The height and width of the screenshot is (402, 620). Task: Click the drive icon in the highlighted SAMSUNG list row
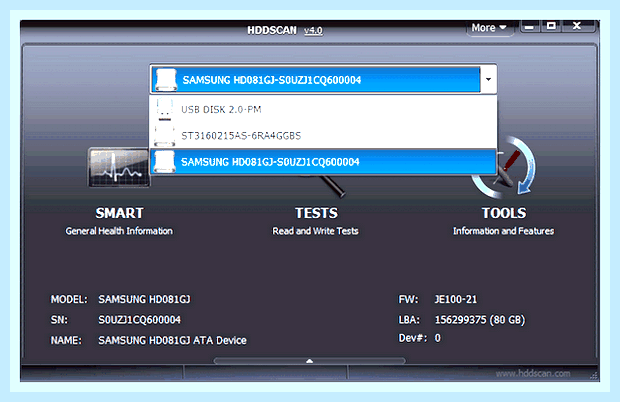click(x=164, y=162)
